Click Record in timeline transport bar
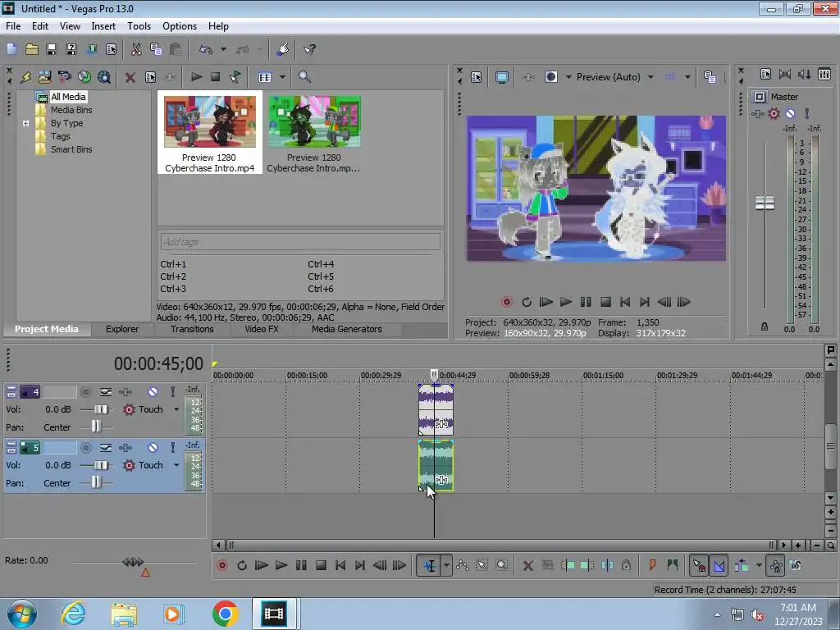 coord(221,565)
